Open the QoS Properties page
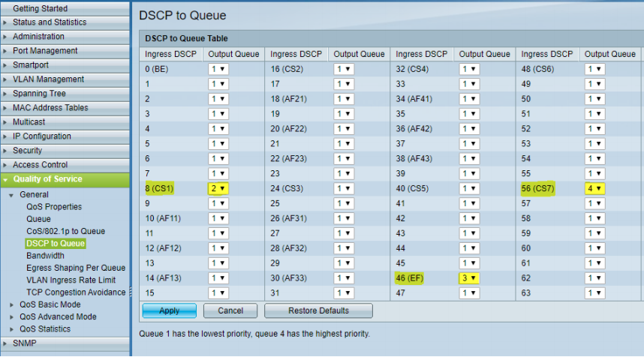Image resolution: width=644 pixels, height=357 pixels. coord(54,207)
